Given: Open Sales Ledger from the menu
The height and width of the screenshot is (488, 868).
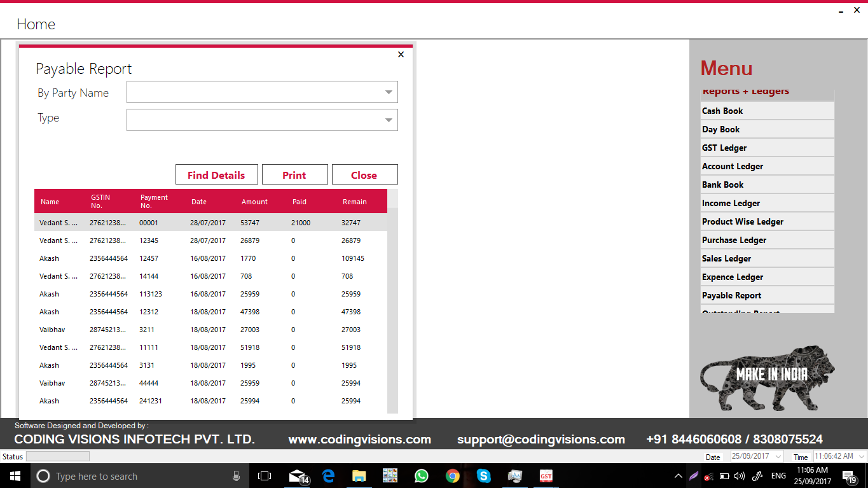Looking at the screenshot, I should tap(767, 258).
